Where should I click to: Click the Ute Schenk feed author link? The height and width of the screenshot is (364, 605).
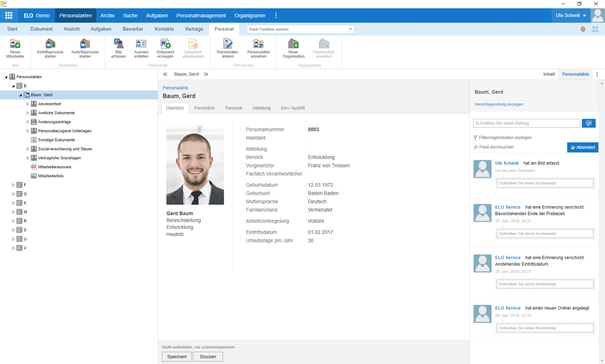[x=507, y=163]
